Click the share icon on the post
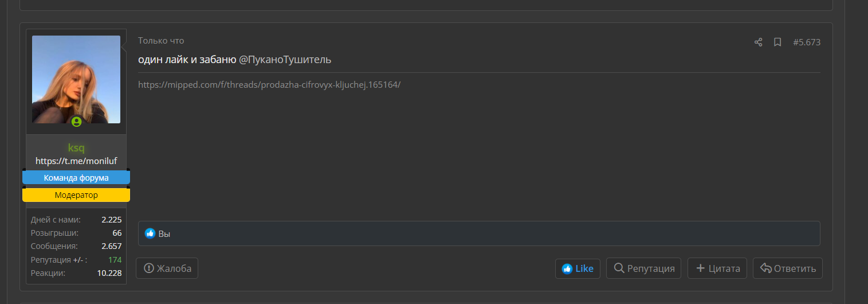The width and height of the screenshot is (868, 304). coord(758,42)
